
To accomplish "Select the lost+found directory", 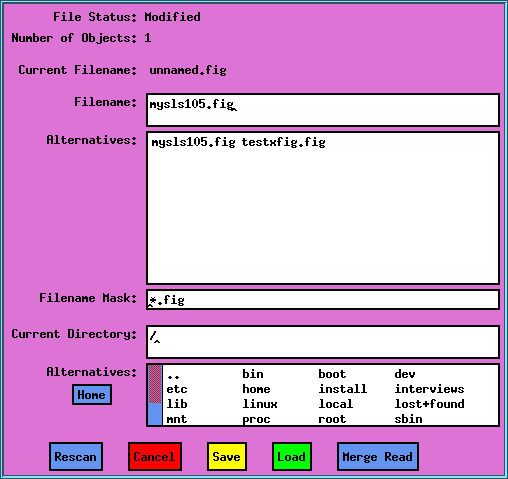I will (x=429, y=404).
